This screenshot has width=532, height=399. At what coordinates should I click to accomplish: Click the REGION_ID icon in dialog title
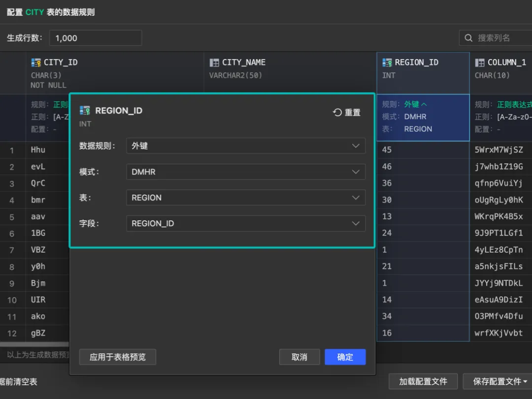tap(85, 111)
